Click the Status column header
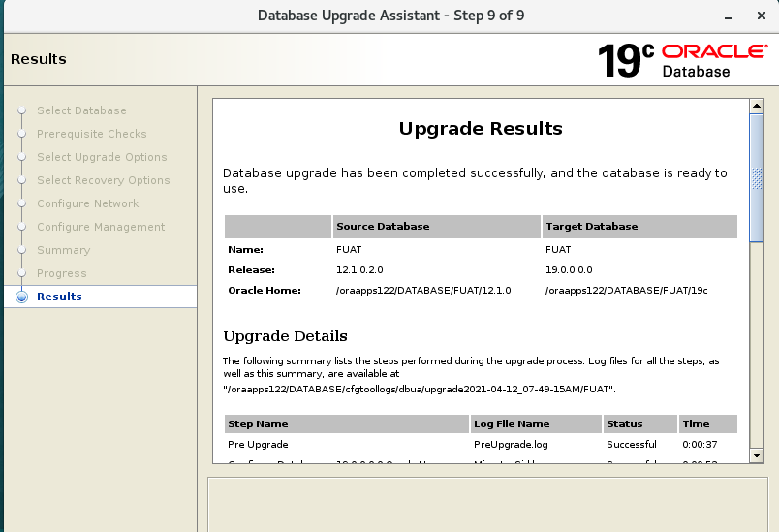 [x=640, y=424]
